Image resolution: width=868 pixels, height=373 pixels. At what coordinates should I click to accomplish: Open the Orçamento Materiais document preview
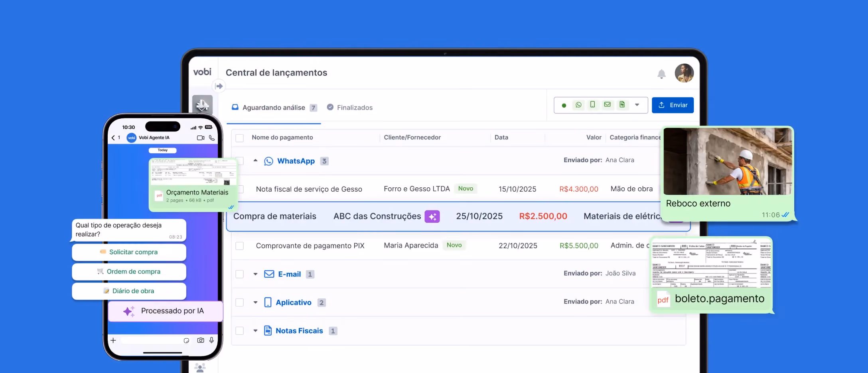193,173
